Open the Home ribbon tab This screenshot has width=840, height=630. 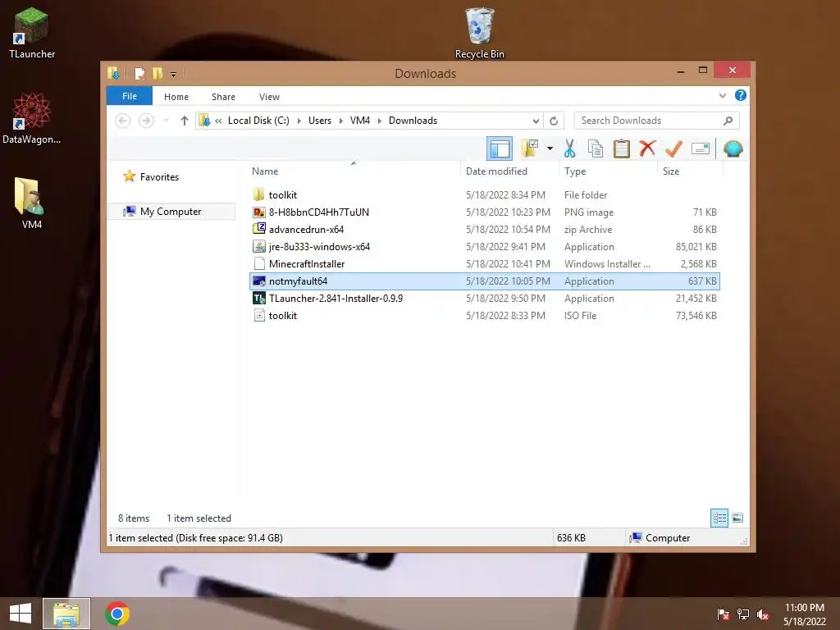[x=176, y=97]
